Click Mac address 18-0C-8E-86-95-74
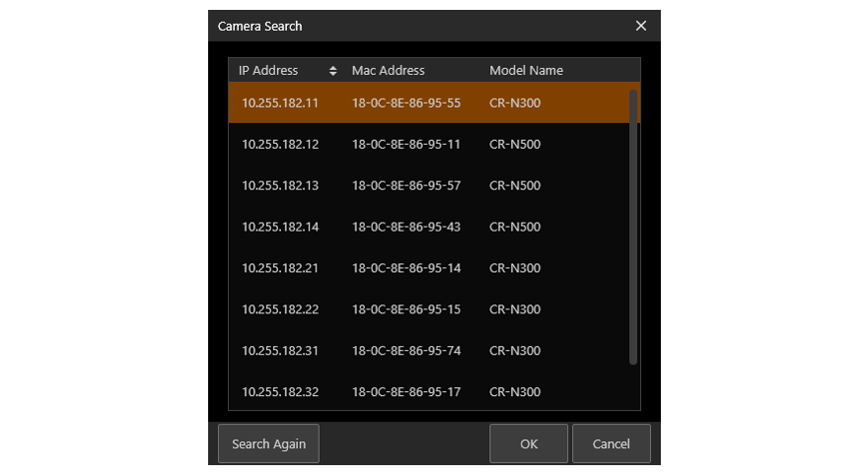This screenshot has width=868, height=475. (406, 352)
